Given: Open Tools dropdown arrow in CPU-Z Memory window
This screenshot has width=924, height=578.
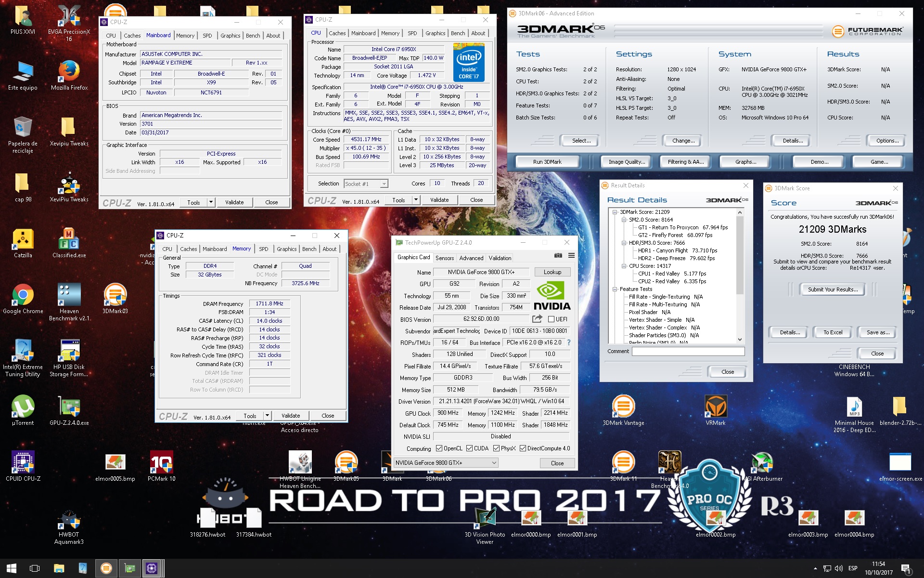Looking at the screenshot, I should [267, 416].
